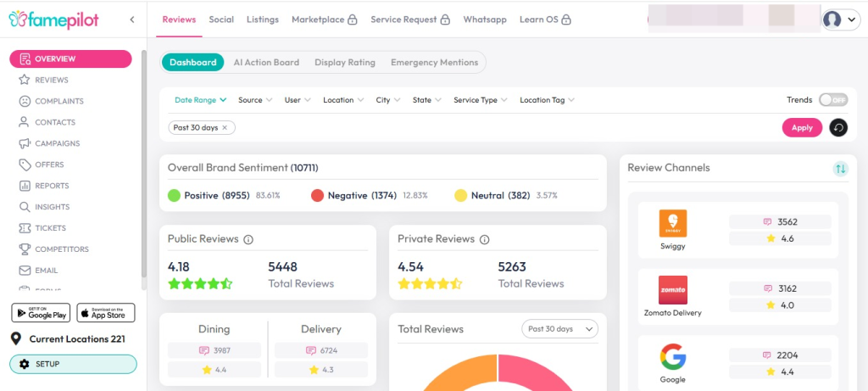
Task: Click the sidebar vertical scrollbar
Action: tap(144, 164)
